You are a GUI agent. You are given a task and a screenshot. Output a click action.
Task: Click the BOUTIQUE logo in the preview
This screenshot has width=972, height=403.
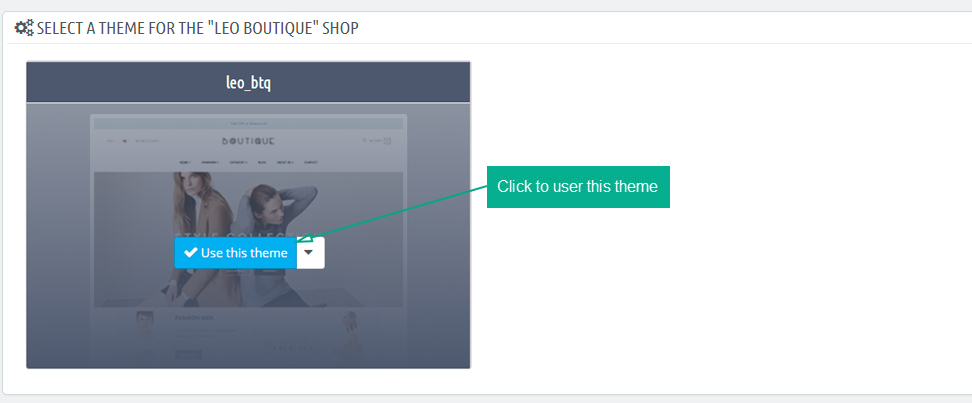point(249,141)
